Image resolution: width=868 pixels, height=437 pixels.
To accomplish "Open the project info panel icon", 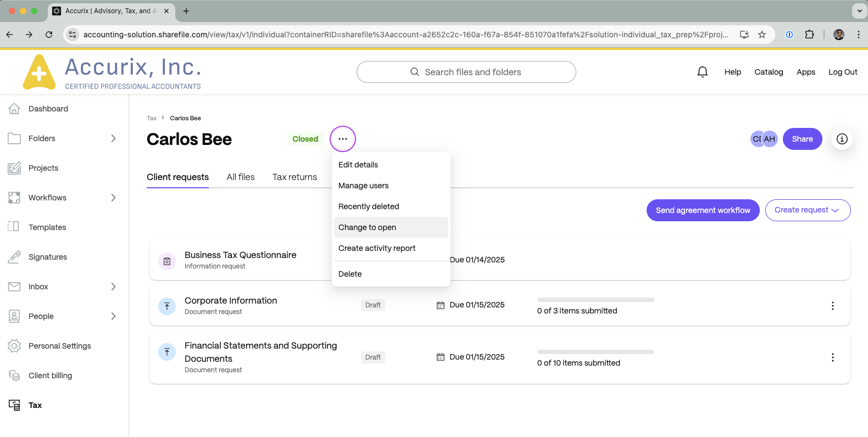I will (x=842, y=139).
